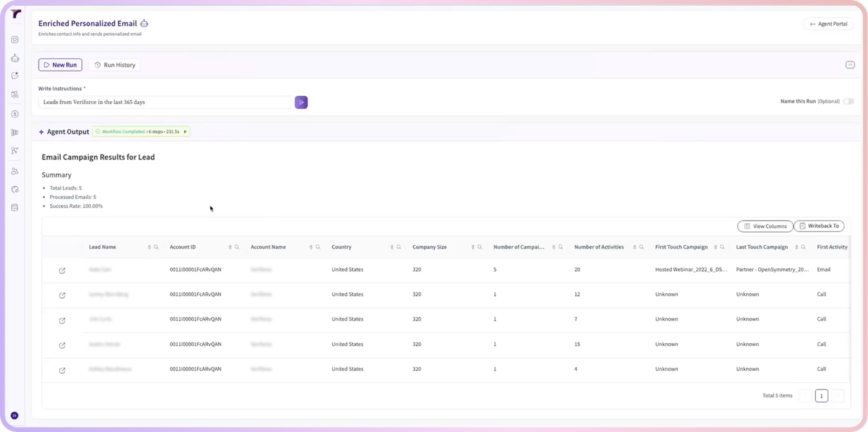Sort the Company Size column
This screenshot has width=868, height=432.
[x=472, y=247]
